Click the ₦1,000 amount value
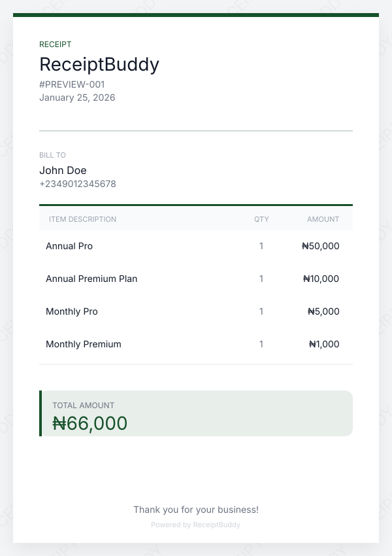The height and width of the screenshot is (556, 392). point(324,344)
